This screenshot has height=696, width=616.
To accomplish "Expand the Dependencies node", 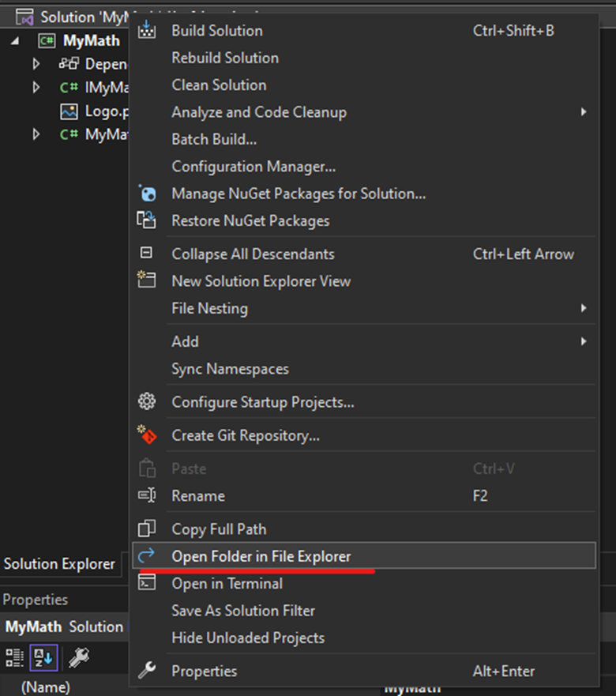I will [36, 64].
